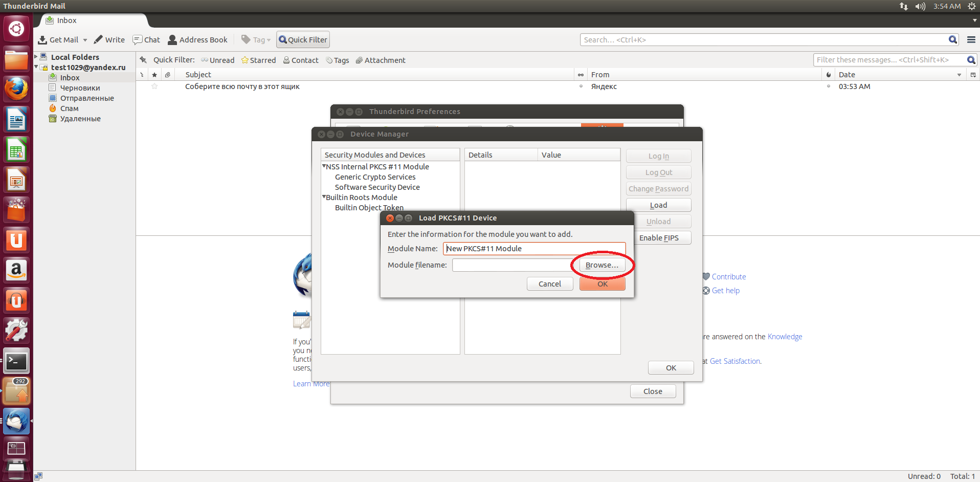Click Enable FIPS button
This screenshot has width=980, height=482.
659,238
